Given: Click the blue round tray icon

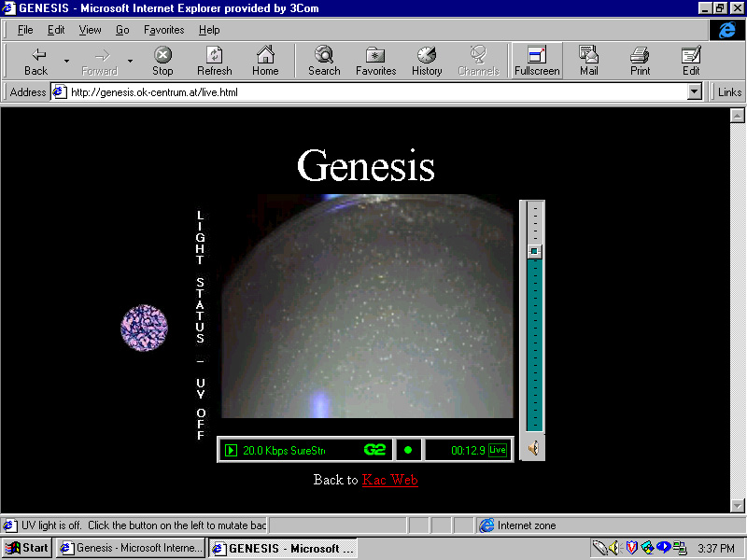Looking at the screenshot, I should coord(664,548).
